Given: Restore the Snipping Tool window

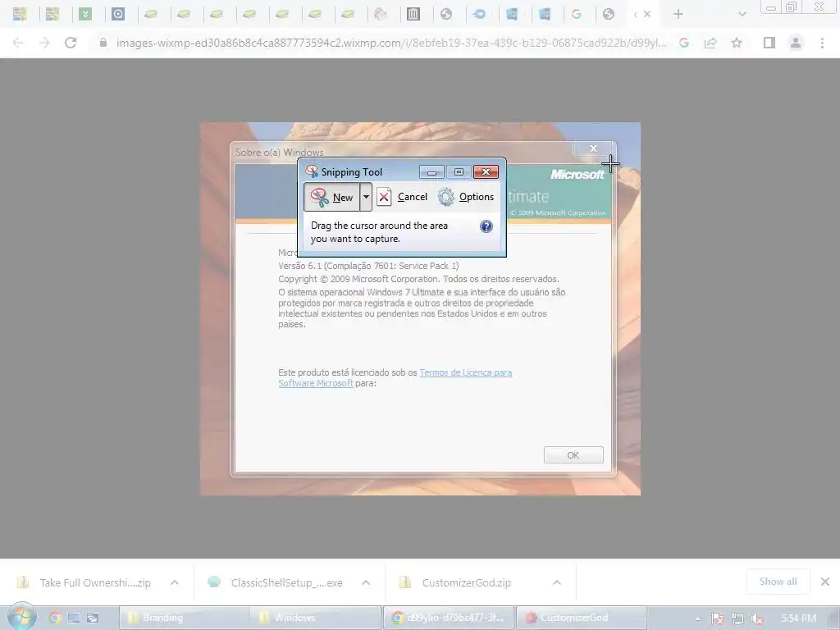Looking at the screenshot, I should pyautogui.click(x=459, y=171).
